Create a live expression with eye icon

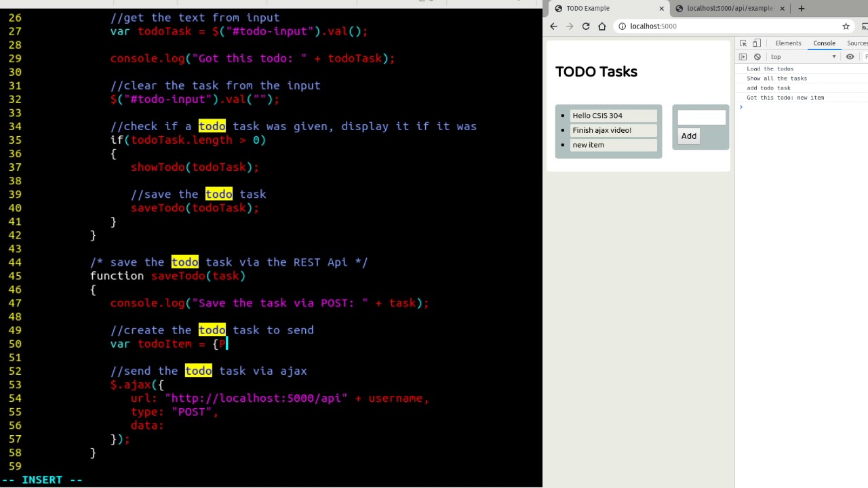[850, 57]
